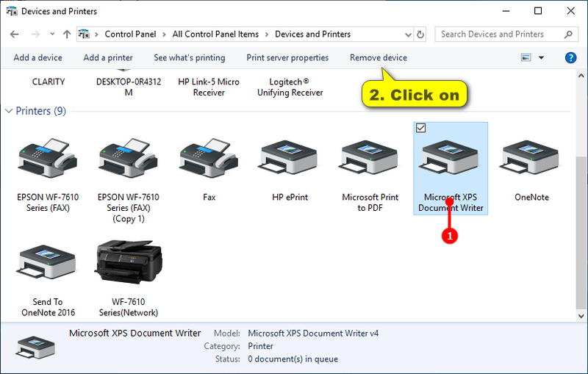Click the Back navigation arrow
Viewport: 588px width, 374px height.
pyautogui.click(x=14, y=35)
